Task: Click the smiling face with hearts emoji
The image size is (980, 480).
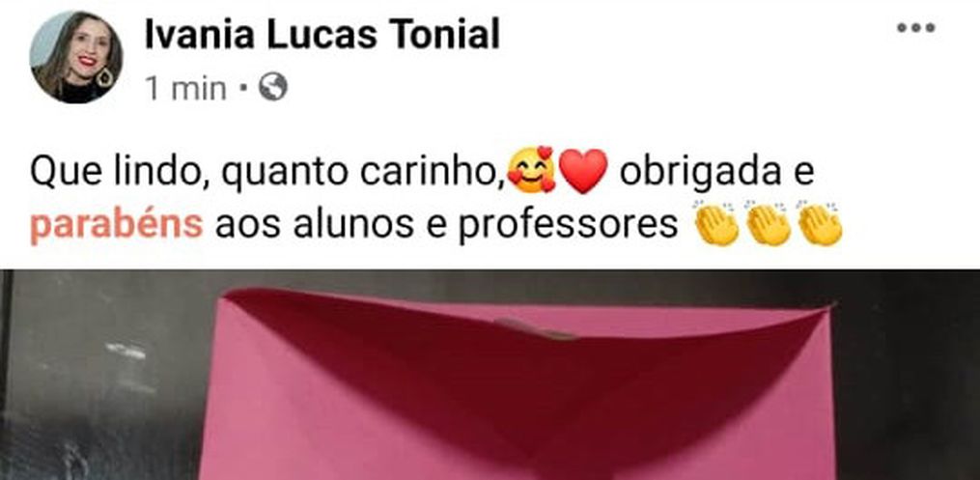Action: (x=531, y=170)
